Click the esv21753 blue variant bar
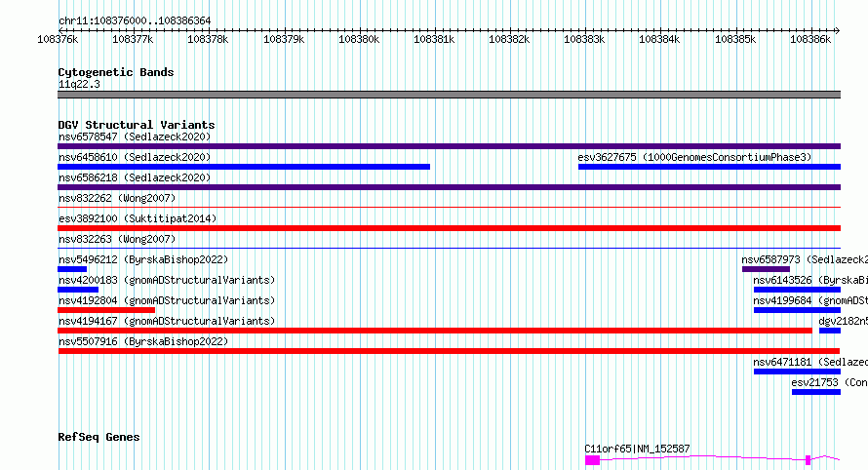 (x=816, y=392)
